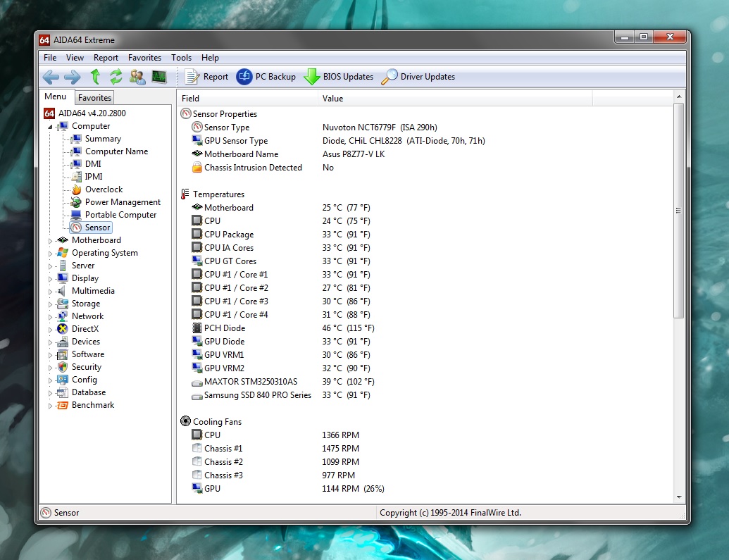Screen dimensions: 729x560
Task: Open the View menu
Action: coord(75,58)
